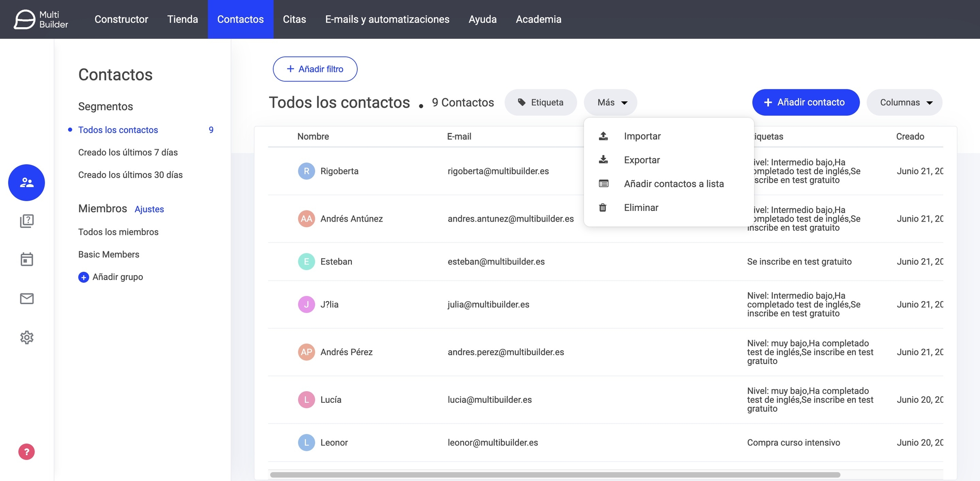Choose Exportar in the Más menu
Viewport: 980px width, 481px height.
(x=641, y=160)
